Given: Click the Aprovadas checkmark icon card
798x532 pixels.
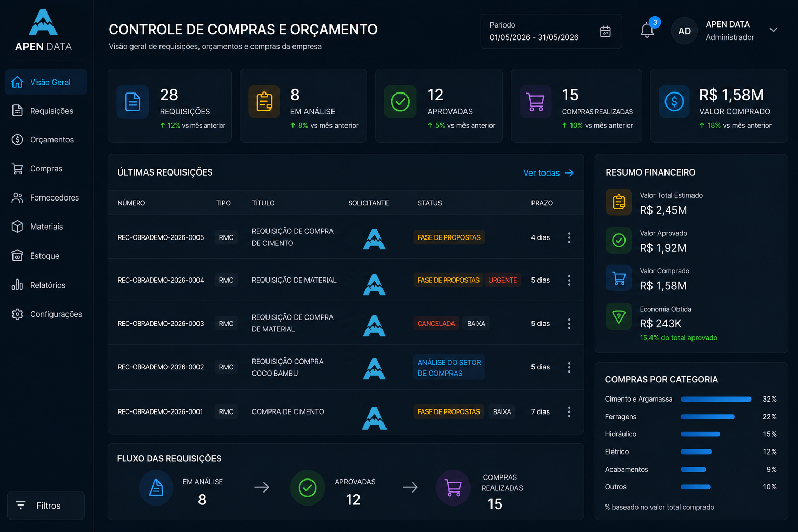Looking at the screenshot, I should click(x=400, y=102).
